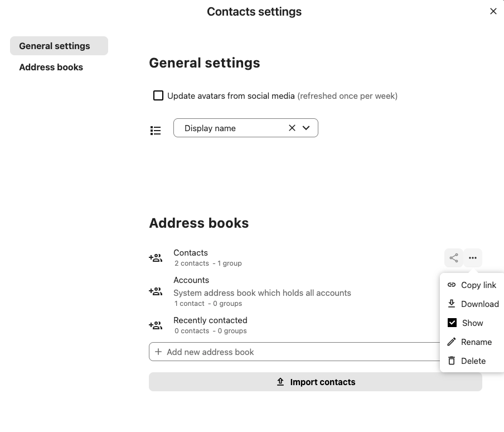This screenshot has width=504, height=432.
Task: Click the add-contact icon beside Accounts
Action: 156,291
